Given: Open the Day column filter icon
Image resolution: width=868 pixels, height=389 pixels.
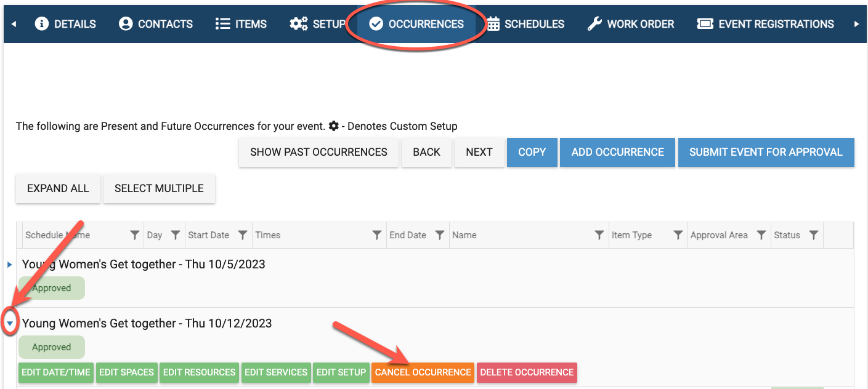Looking at the screenshot, I should click(x=175, y=235).
